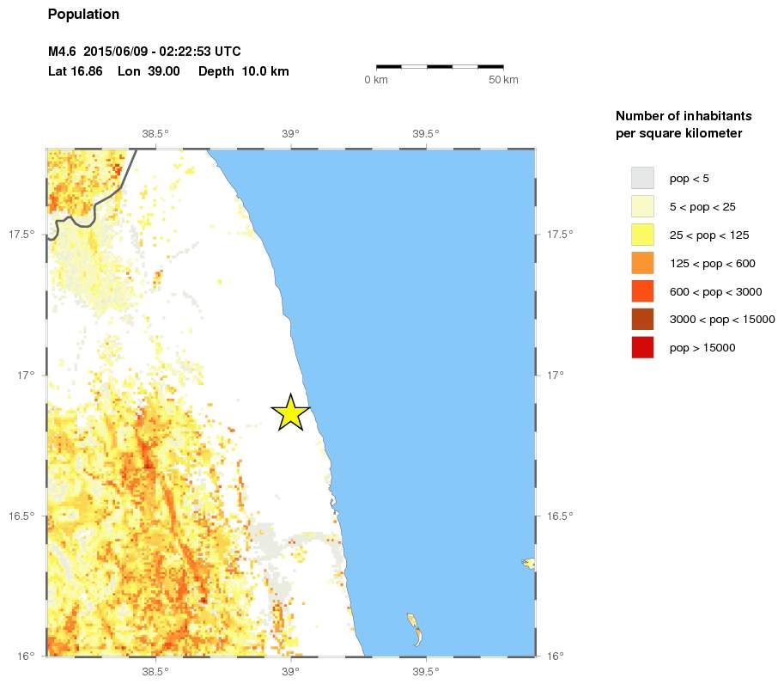784x684 pixels.
Task: Click the small island at the map's right edge
Action: (x=529, y=564)
